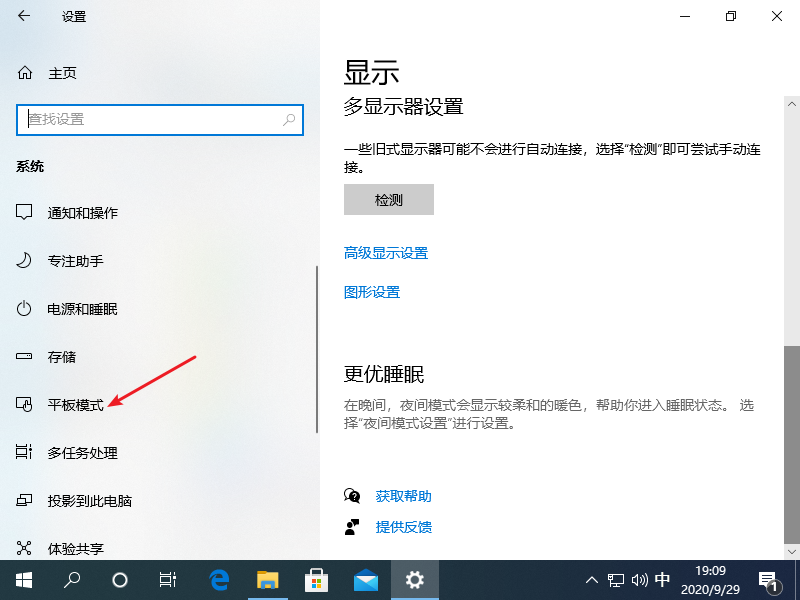Viewport: 800px width, 600px height.
Task: Expand hidden icons in the system tray
Action: click(592, 579)
